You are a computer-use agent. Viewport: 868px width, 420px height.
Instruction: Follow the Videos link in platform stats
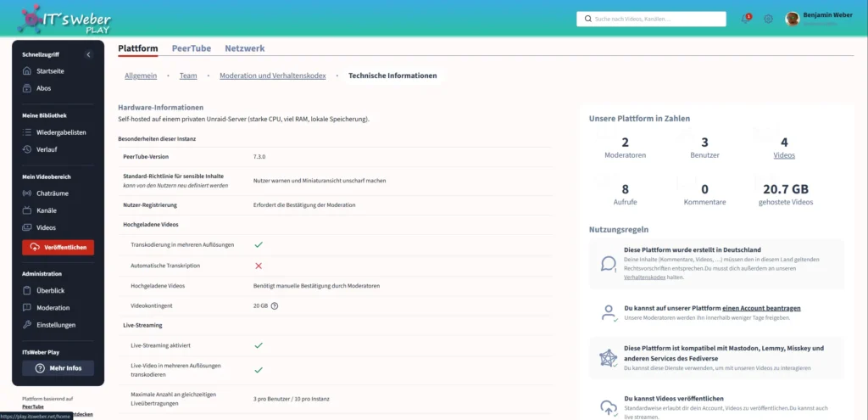click(783, 155)
